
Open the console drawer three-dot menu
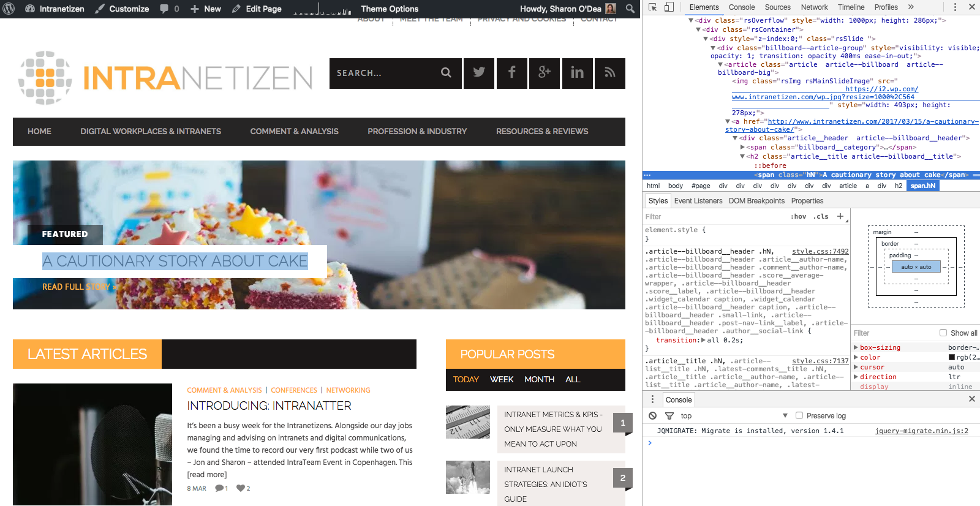pos(652,399)
